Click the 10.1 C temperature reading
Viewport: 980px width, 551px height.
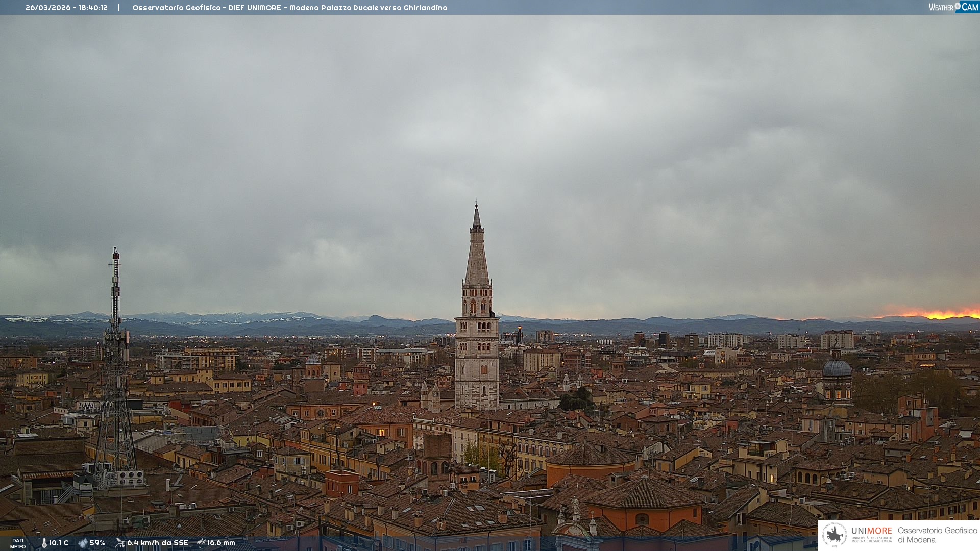59,543
